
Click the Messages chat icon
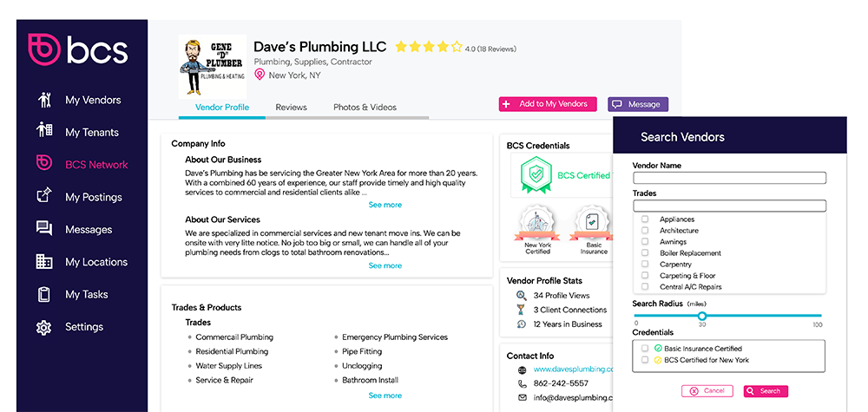[x=44, y=229]
